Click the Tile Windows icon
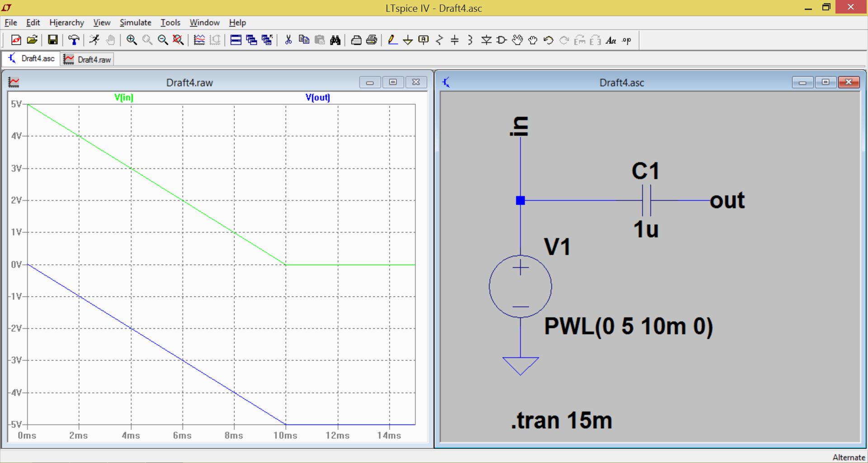Viewport: 868px width, 463px height. pyautogui.click(x=236, y=40)
